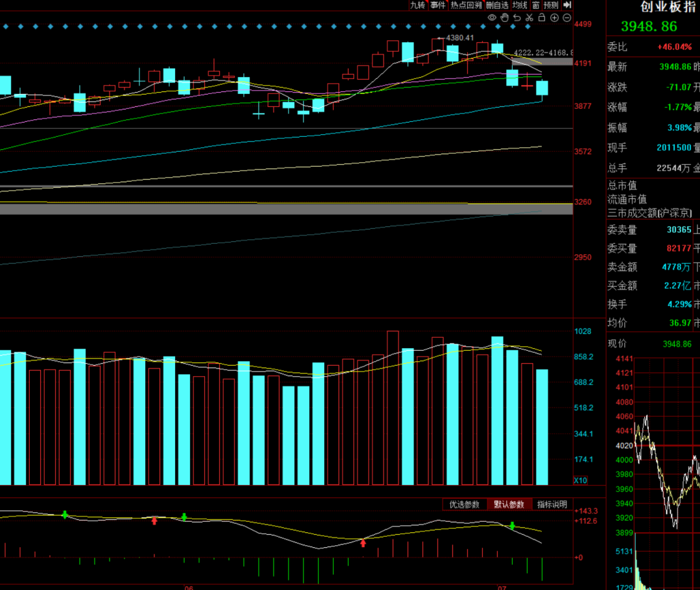Click the undo arrow icon
The height and width of the screenshot is (590, 700).
pos(517,18)
